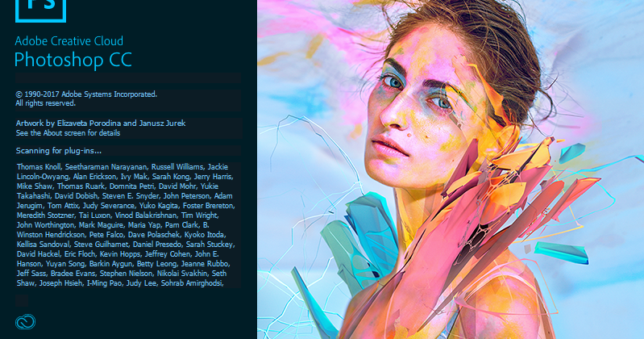
Task: Click the All rights reserved text
Action: point(46,103)
